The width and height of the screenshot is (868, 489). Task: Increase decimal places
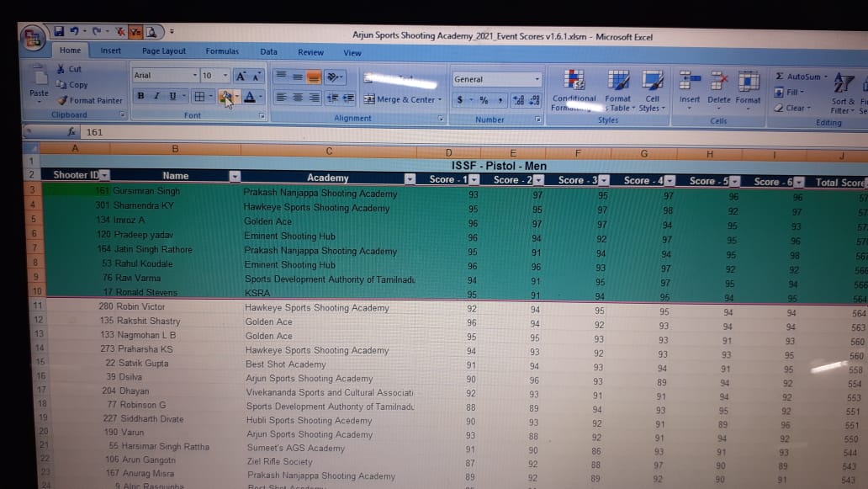tap(518, 101)
